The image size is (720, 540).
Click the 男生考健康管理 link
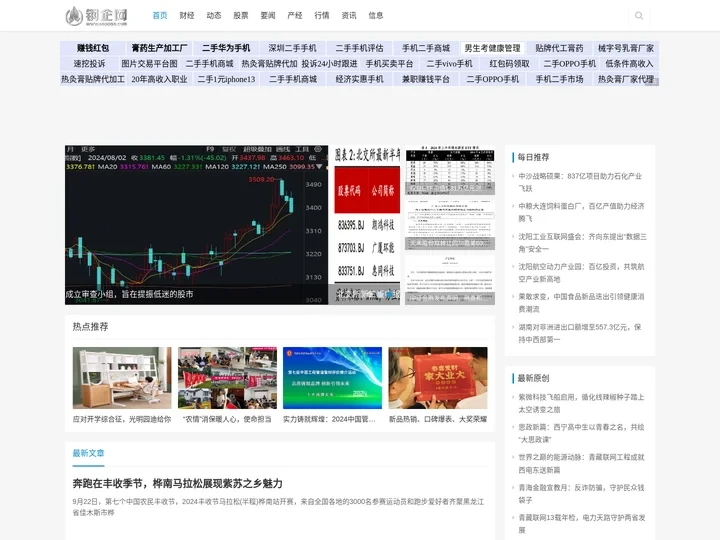492,48
